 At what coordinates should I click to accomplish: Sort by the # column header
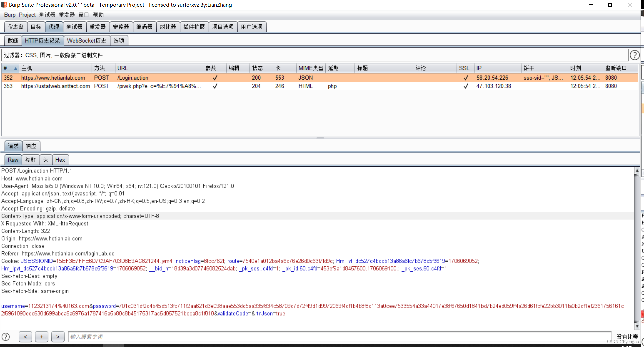10,68
